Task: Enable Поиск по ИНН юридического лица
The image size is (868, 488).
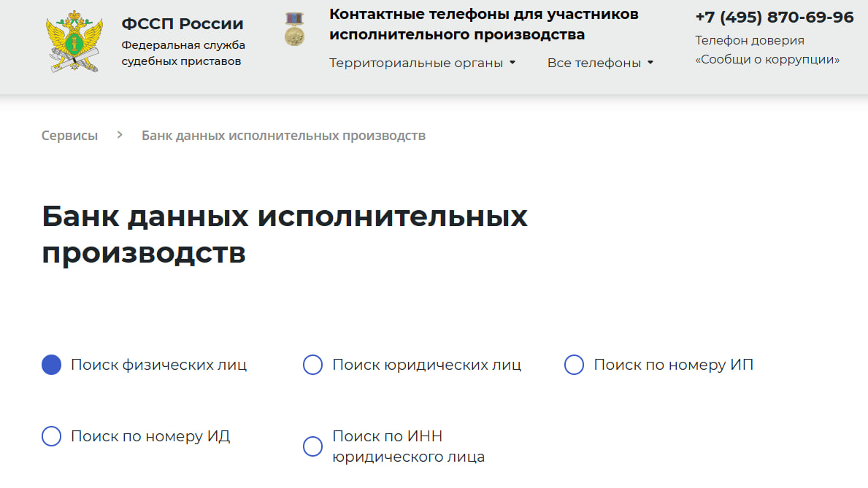Action: click(312, 446)
